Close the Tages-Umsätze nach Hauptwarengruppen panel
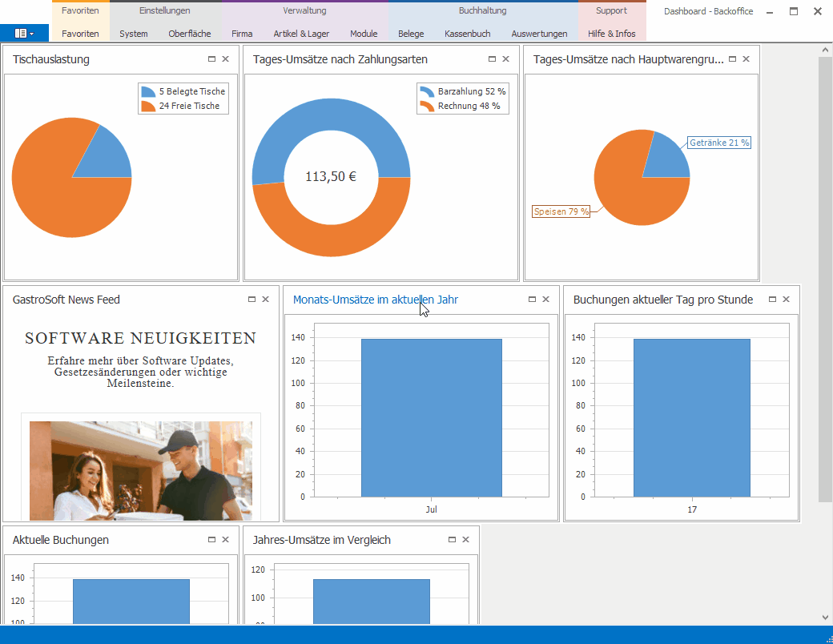 [x=746, y=59]
